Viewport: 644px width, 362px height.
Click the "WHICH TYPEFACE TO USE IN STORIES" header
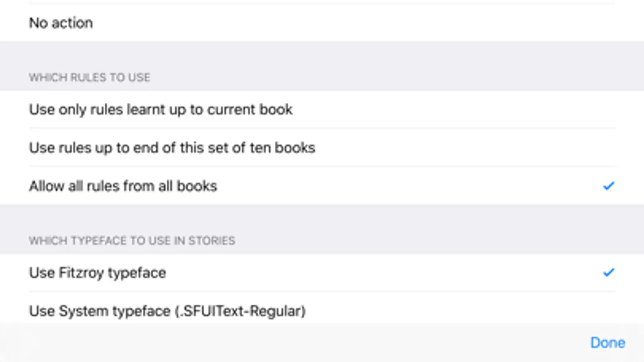click(x=132, y=241)
